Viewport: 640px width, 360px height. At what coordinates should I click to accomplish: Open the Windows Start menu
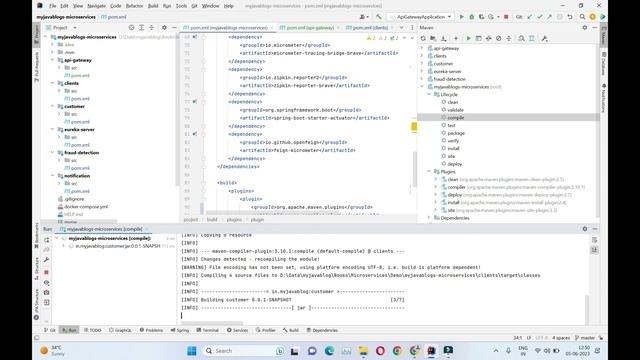click(x=191, y=351)
